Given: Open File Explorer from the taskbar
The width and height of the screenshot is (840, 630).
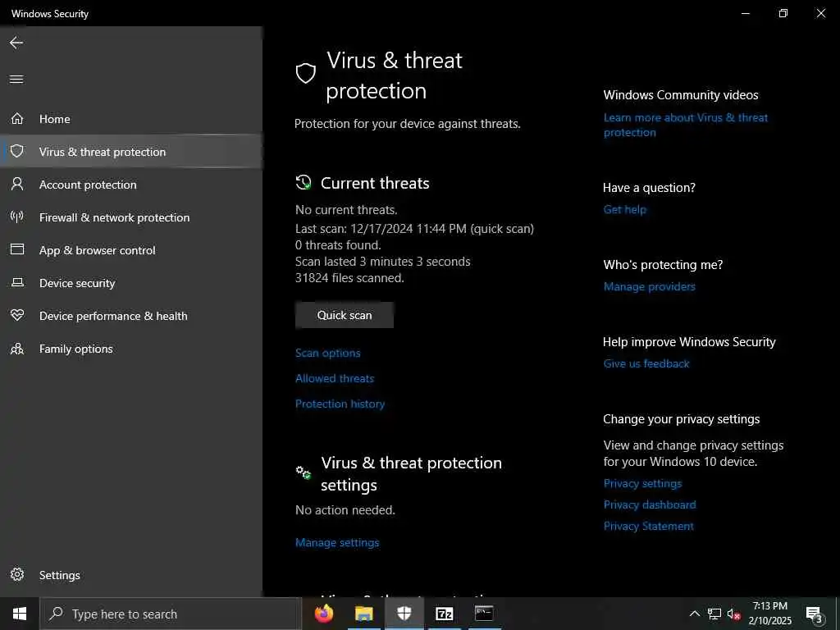Looking at the screenshot, I should click(363, 614).
